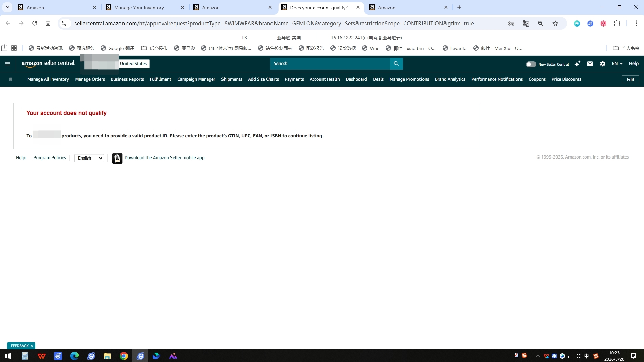Open Chrome extensions puzzle icon

pos(616,24)
